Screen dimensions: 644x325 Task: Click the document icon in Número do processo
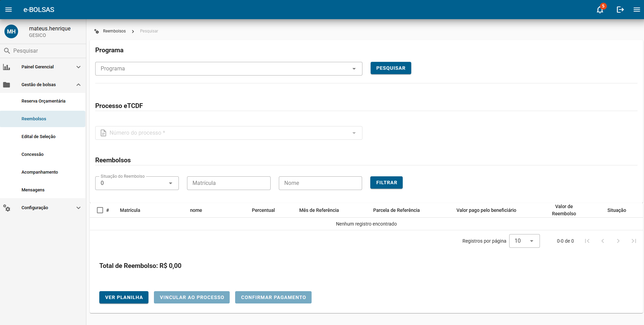(x=103, y=133)
